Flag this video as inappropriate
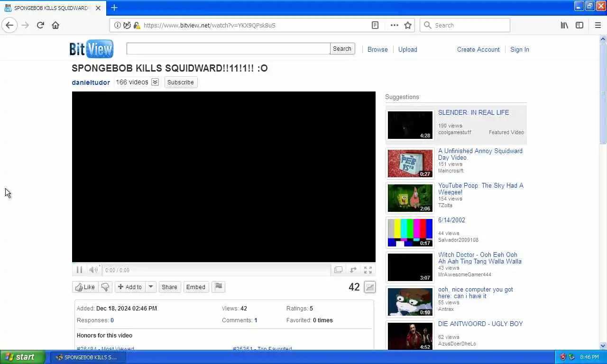Image resolution: width=607 pixels, height=364 pixels. (x=218, y=287)
